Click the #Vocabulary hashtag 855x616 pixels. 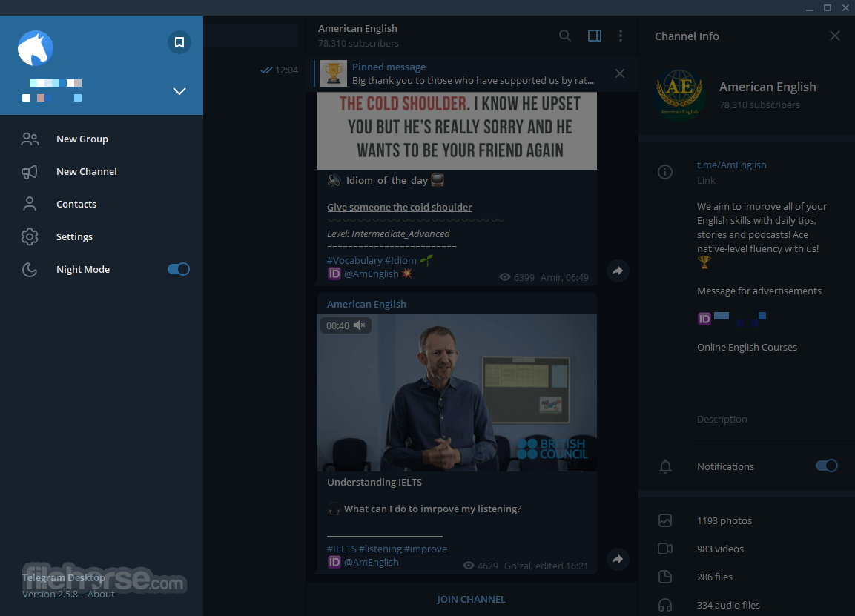pos(354,261)
